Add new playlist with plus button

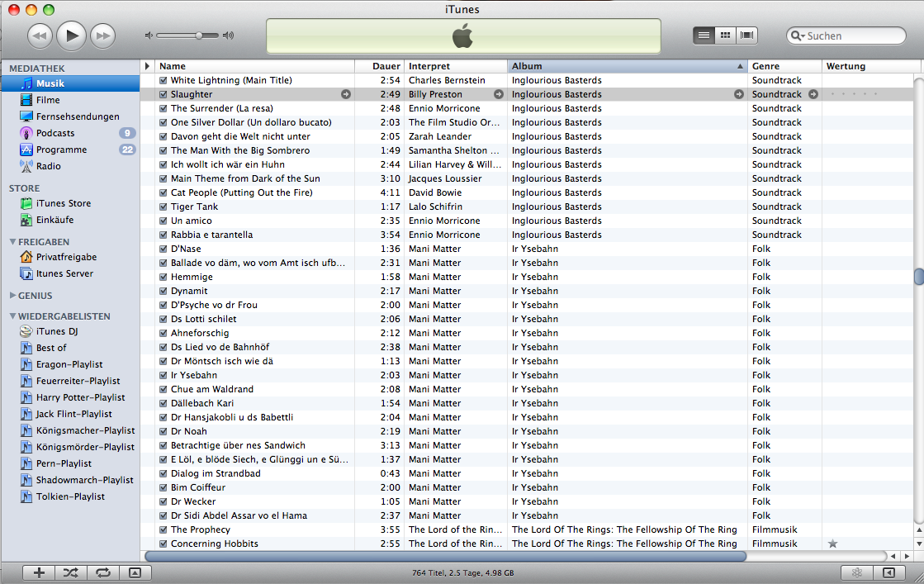(x=39, y=572)
